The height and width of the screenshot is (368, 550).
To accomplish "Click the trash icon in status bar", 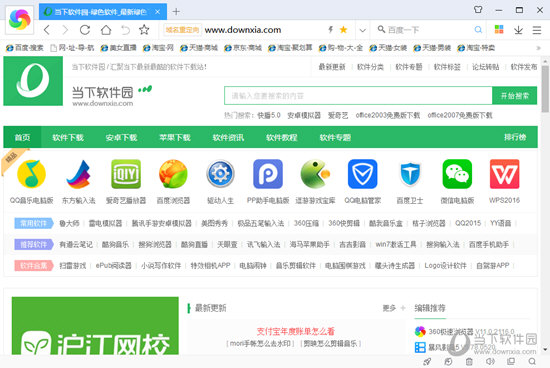I will (469, 361).
